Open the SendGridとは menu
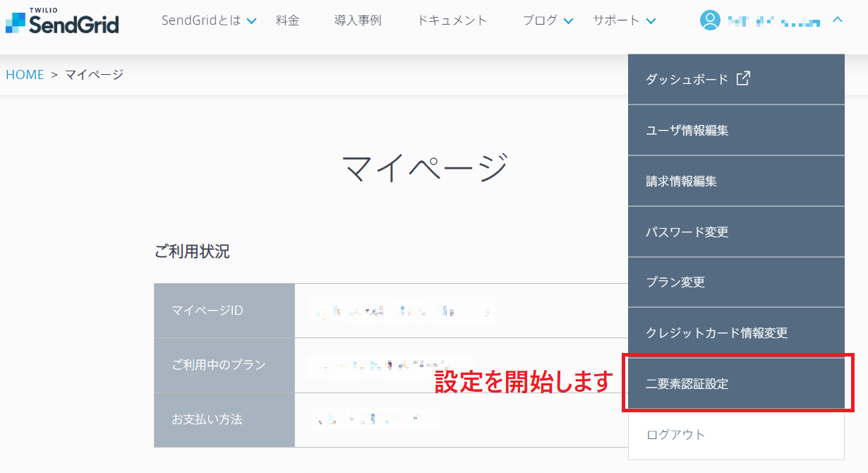This screenshot has height=473, width=868. [201, 20]
